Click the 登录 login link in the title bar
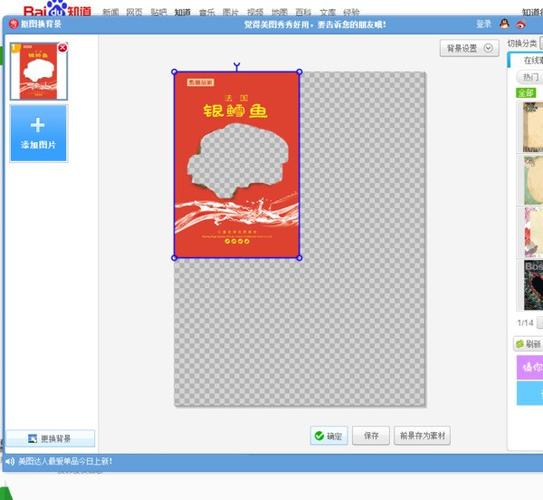The width and height of the screenshot is (543, 500). pos(483,24)
